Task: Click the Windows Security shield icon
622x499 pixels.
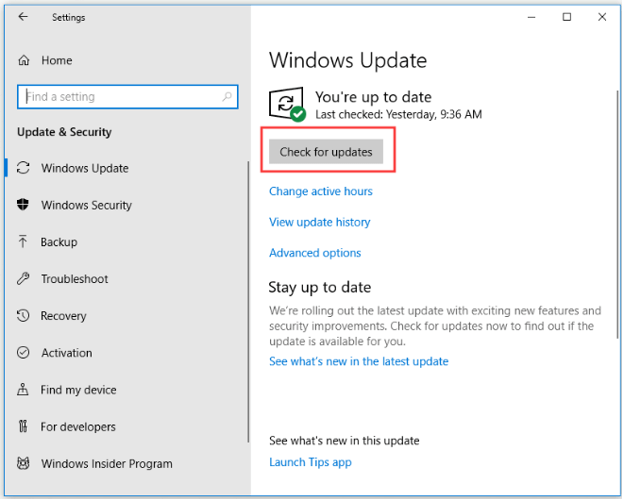Action: click(23, 205)
